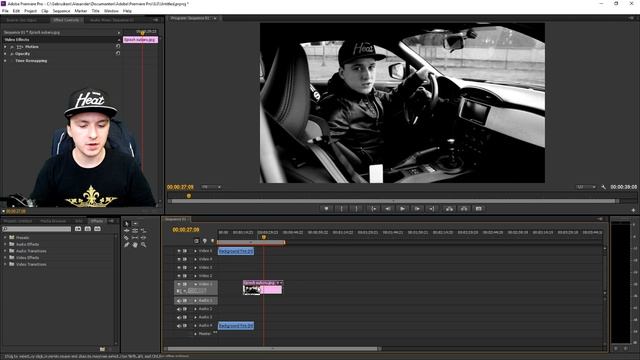640x360 pixels.
Task: Switch to the Effect Controls tab
Action: pyautogui.click(x=66, y=20)
